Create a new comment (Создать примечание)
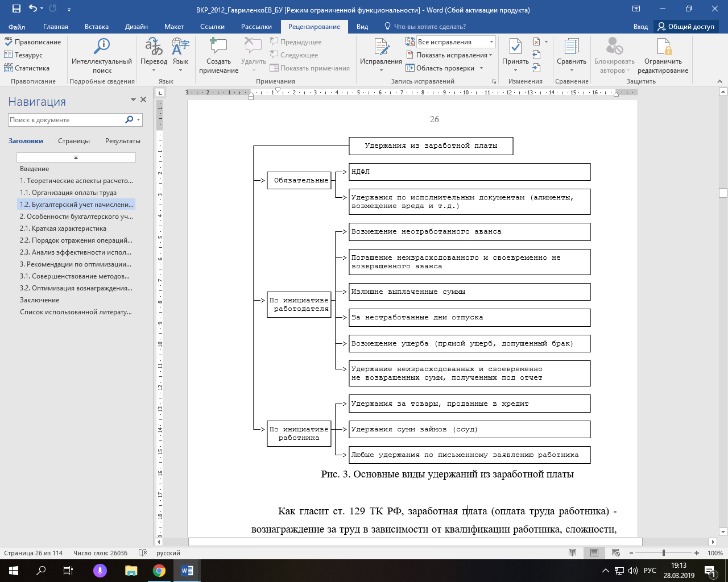 coord(218,55)
